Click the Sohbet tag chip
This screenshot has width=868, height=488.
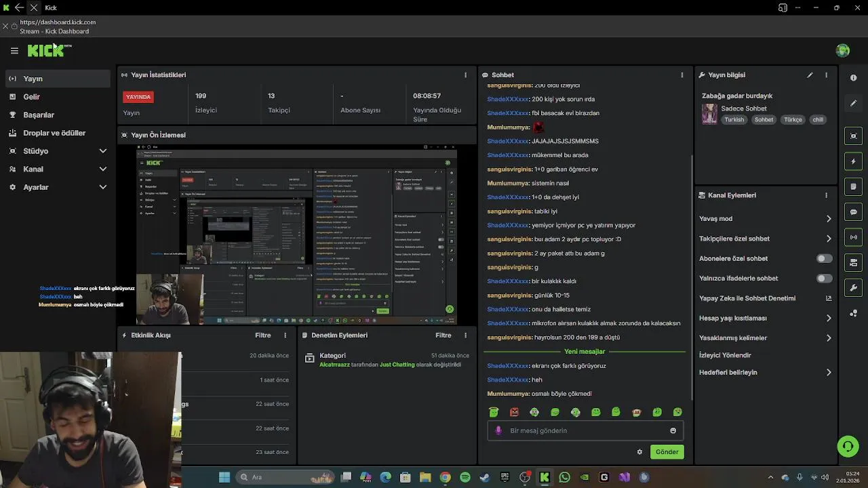click(x=764, y=119)
